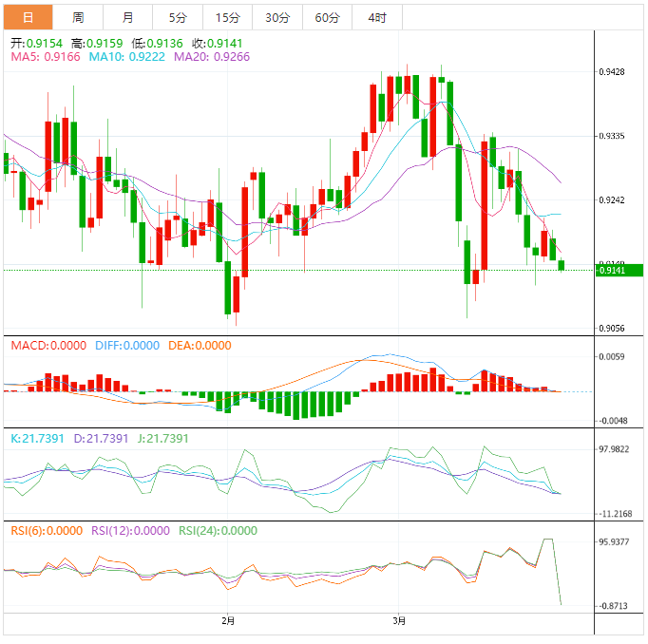Click the MA10: 0.9222 label
The image size is (648, 644).
(127, 57)
